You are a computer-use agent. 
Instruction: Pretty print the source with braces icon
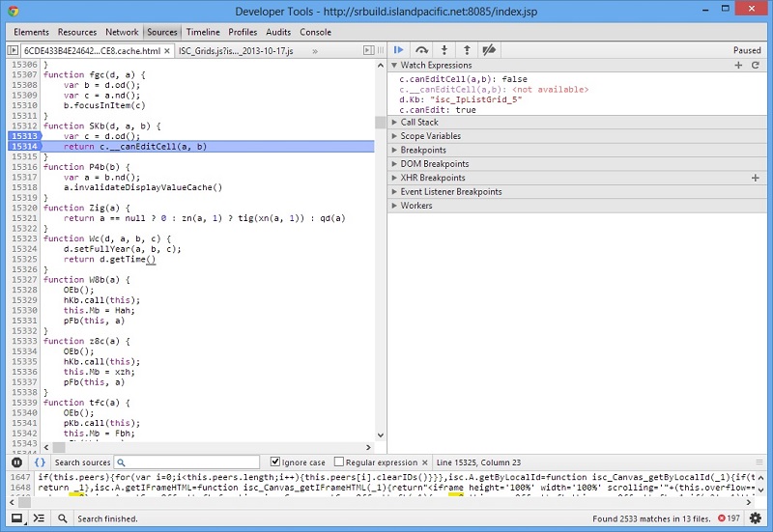tap(40, 462)
